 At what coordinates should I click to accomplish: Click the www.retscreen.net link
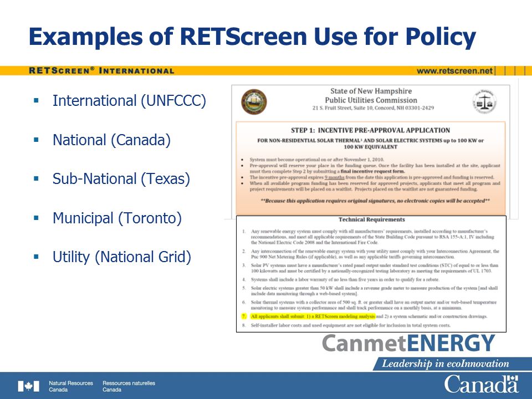454,71
